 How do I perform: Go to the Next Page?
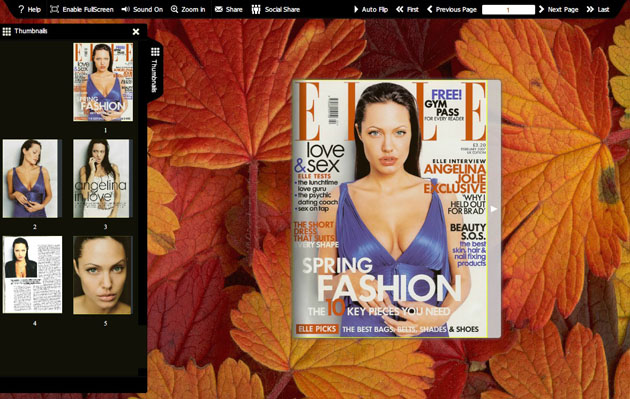558,9
